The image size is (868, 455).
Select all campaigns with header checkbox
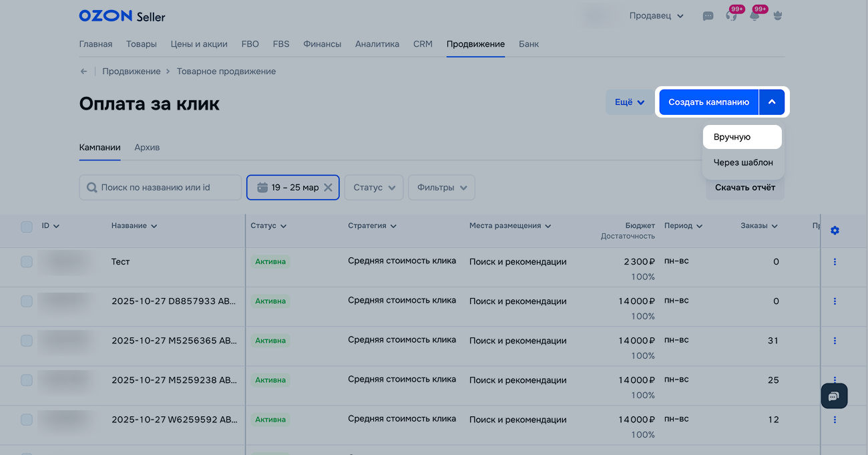point(27,226)
